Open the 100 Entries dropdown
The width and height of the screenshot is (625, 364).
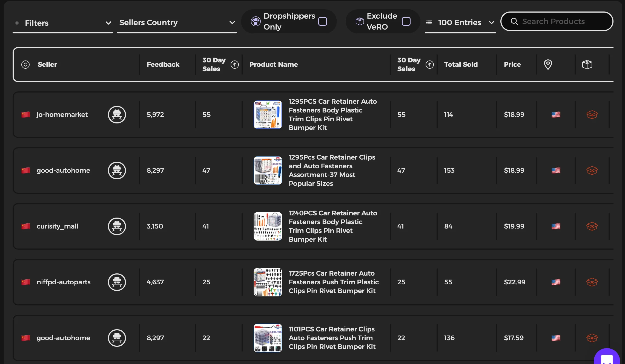point(460,23)
